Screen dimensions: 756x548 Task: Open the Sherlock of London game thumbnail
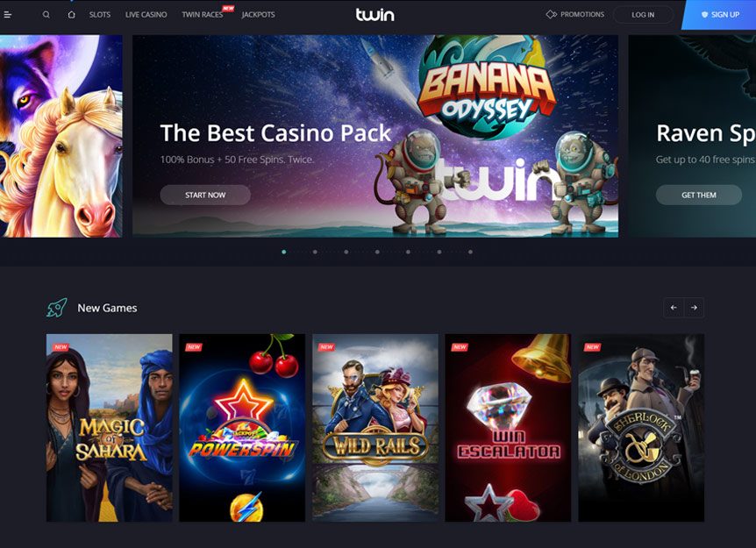[641, 428]
